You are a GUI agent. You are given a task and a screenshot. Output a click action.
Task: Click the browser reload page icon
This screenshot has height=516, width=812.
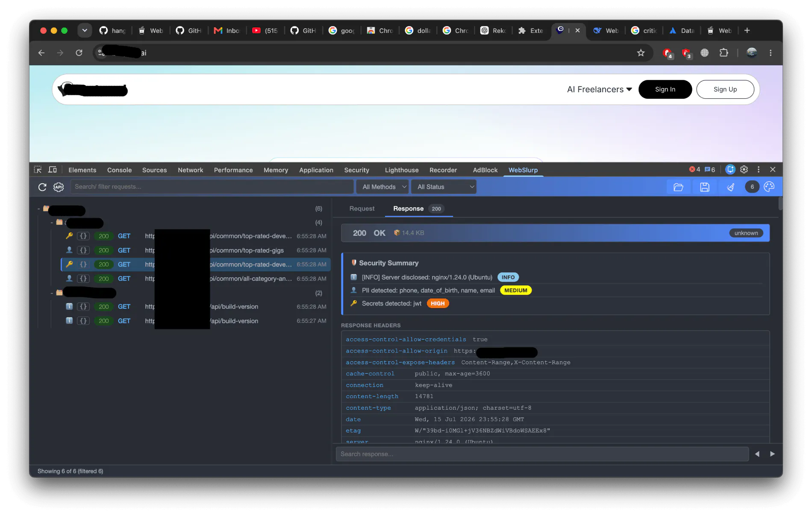tap(79, 53)
